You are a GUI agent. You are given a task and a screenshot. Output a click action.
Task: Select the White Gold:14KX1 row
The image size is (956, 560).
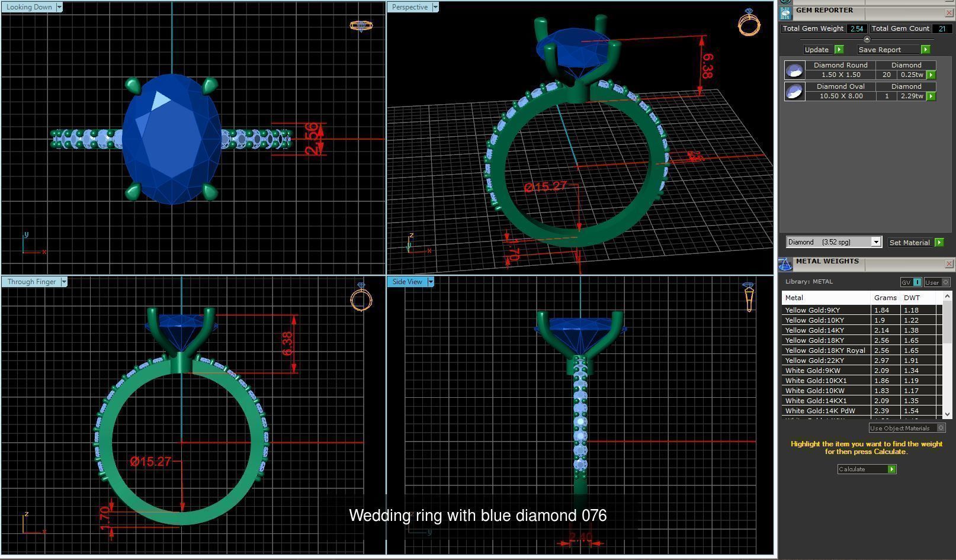[x=862, y=401]
